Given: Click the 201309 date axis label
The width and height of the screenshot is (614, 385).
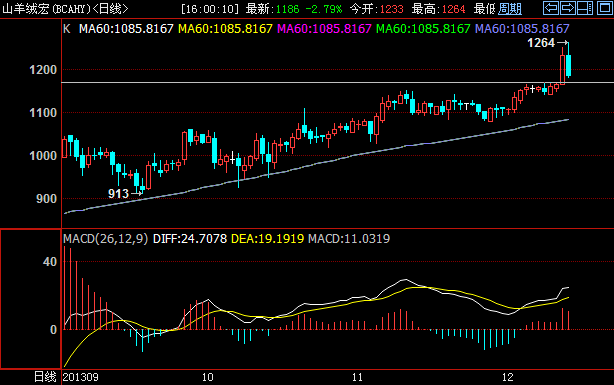Looking at the screenshot, I should (x=81, y=377).
